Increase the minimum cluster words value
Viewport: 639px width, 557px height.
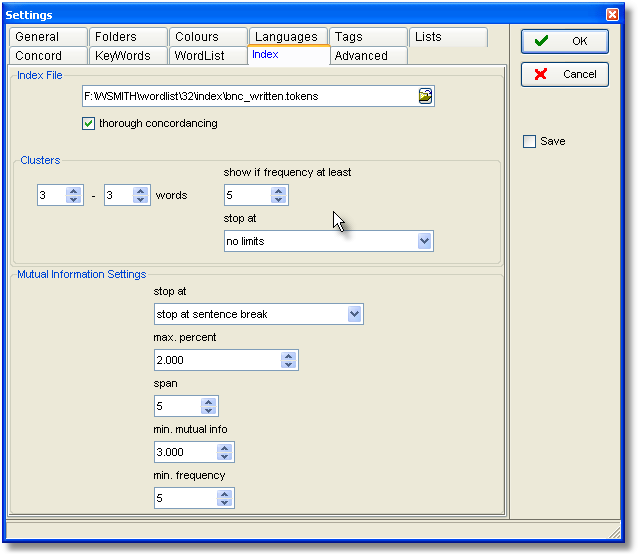(73, 191)
